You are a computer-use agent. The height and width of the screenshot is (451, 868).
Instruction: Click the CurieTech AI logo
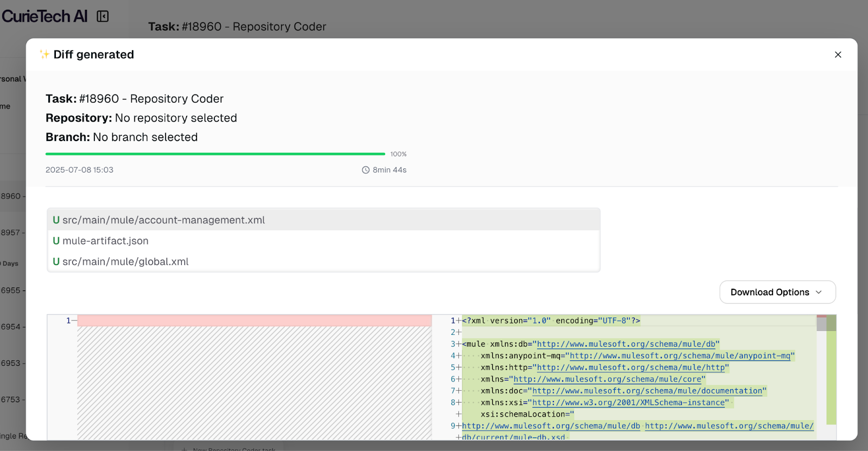click(44, 16)
